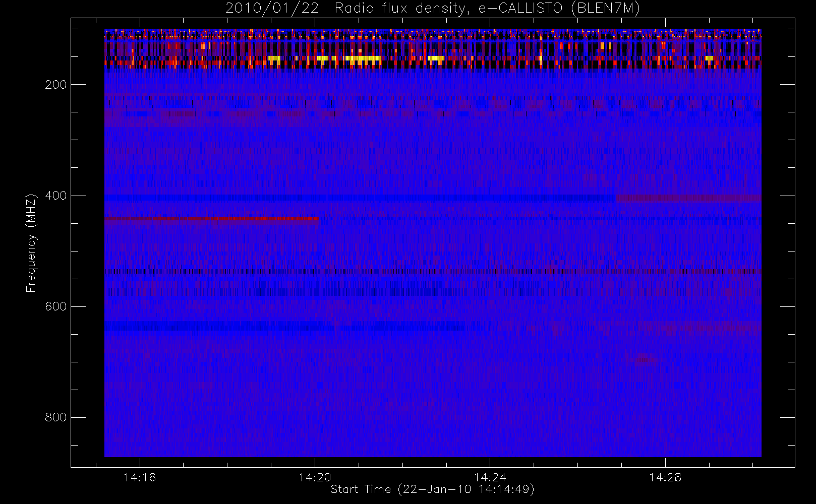The width and height of the screenshot is (816, 504).
Task: Click the 14:20 time tick label
Action: [x=315, y=477]
